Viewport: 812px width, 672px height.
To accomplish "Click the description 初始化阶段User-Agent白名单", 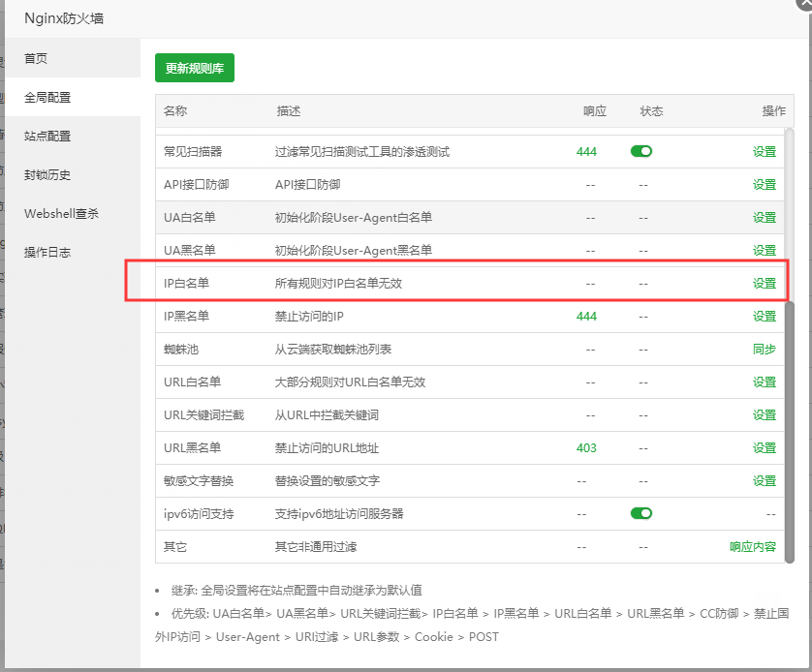I will 354,217.
